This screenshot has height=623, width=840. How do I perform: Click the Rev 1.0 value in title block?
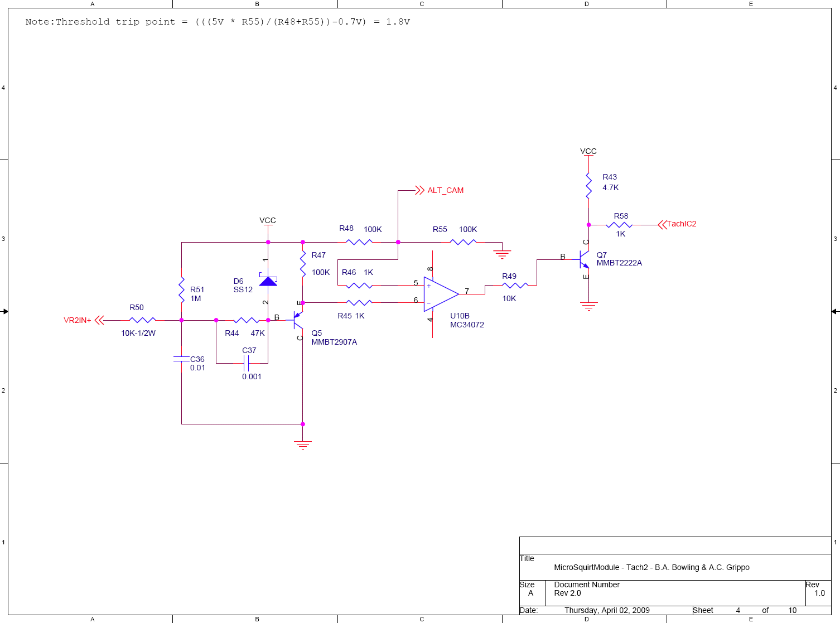tap(819, 593)
